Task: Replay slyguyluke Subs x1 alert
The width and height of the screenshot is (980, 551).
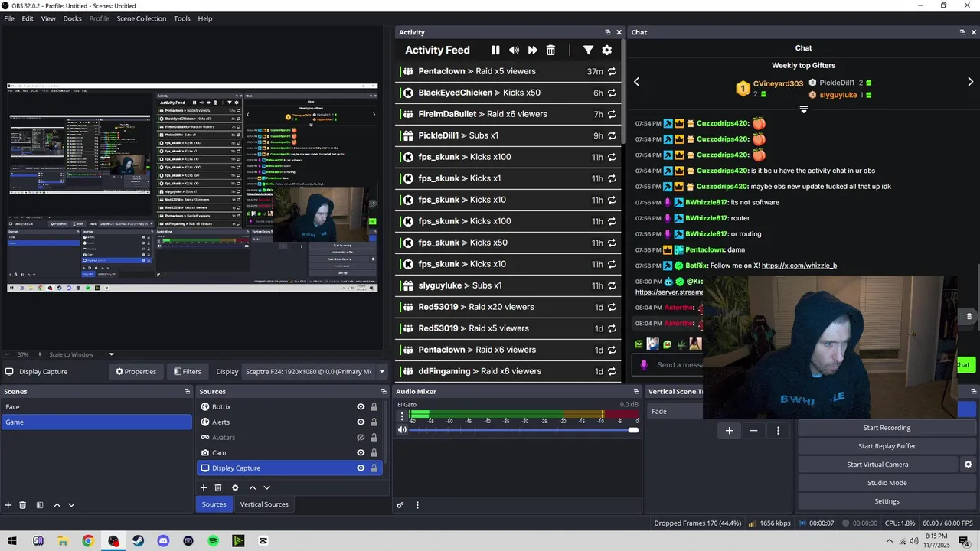Action: 612,285
